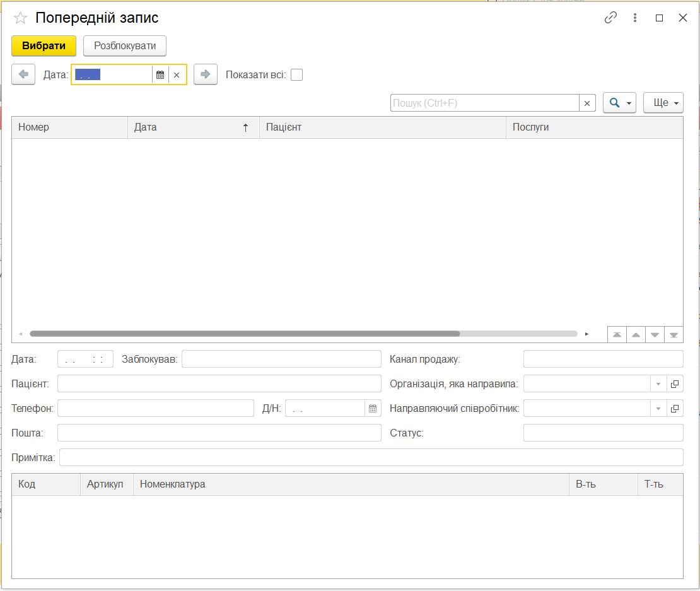
Task: Go to previous date with left arrow
Action: [x=23, y=74]
